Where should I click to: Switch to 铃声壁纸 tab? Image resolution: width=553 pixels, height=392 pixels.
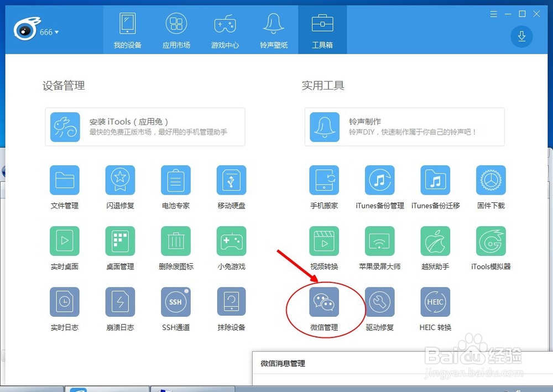coord(274,30)
